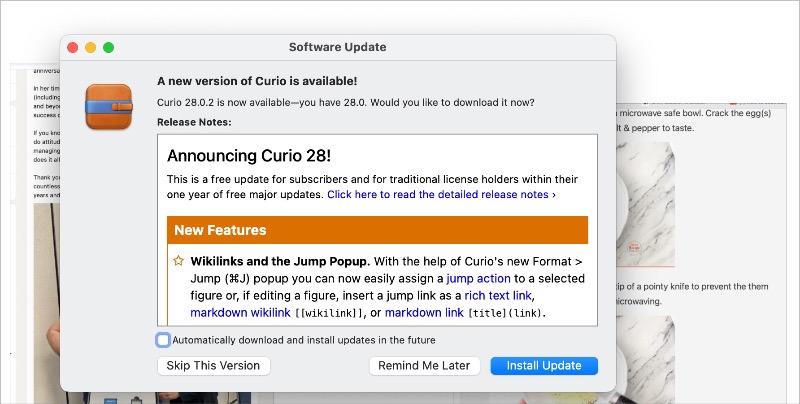Choose Remind Me Later
This screenshot has height=404, width=800.
[424, 366]
